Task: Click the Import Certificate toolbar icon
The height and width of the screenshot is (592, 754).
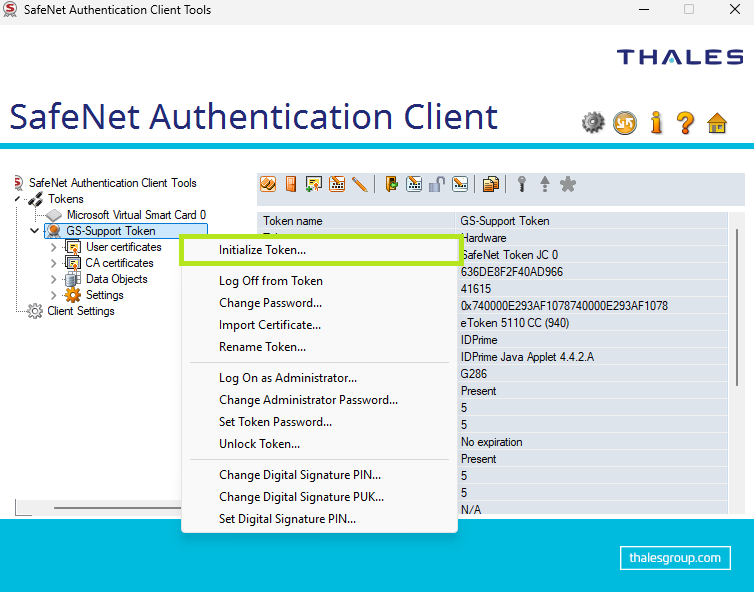Action: point(314,184)
